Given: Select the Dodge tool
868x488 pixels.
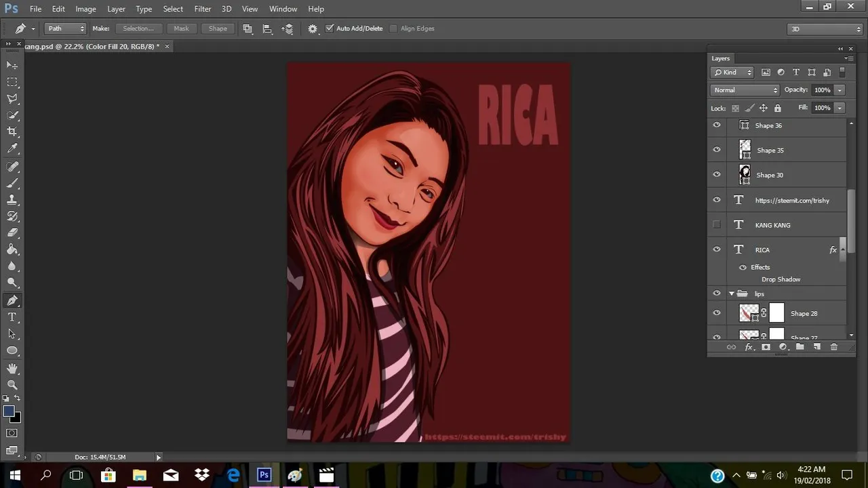Looking at the screenshot, I should pyautogui.click(x=12, y=282).
